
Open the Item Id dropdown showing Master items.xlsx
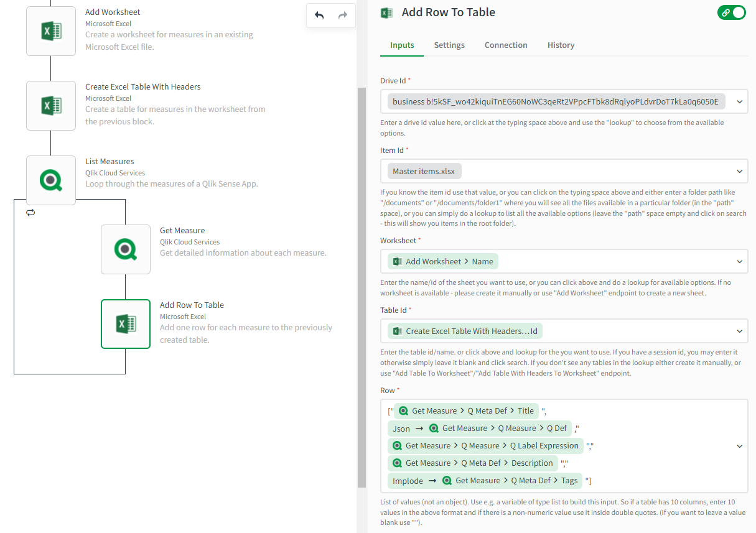739,170
